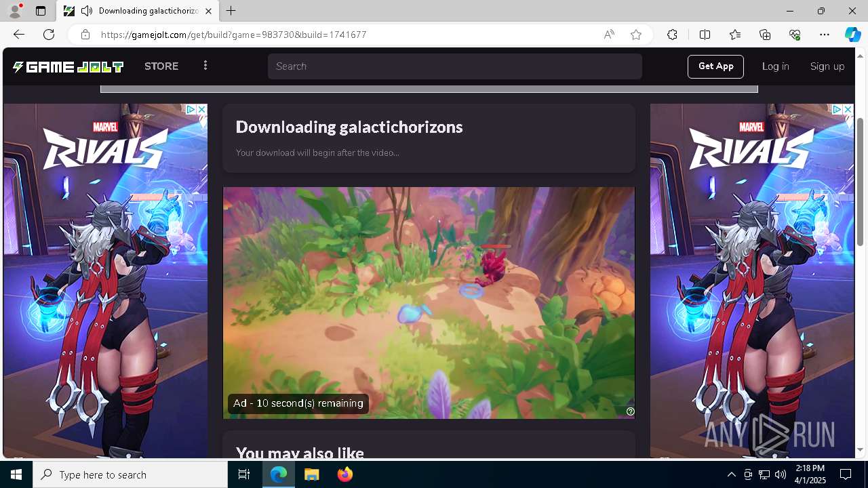Screen dimensions: 868x488
Task: Open the STORE section
Action: click(161, 66)
